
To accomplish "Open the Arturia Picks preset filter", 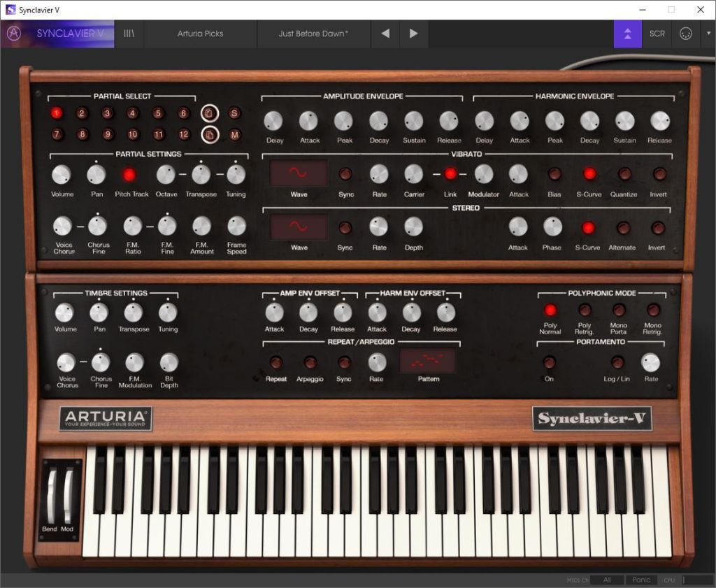I will point(200,34).
